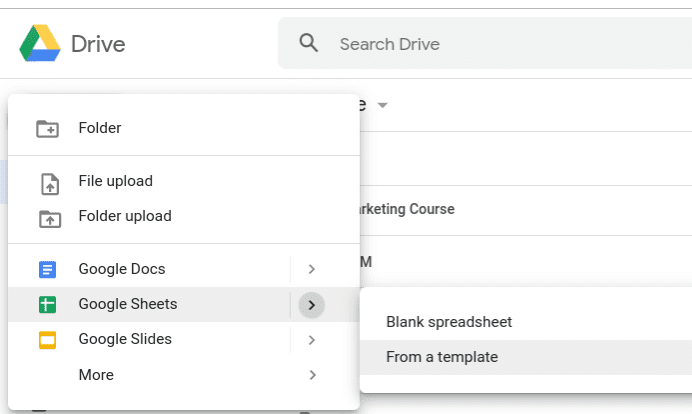Click the new Folder icon

point(47,129)
